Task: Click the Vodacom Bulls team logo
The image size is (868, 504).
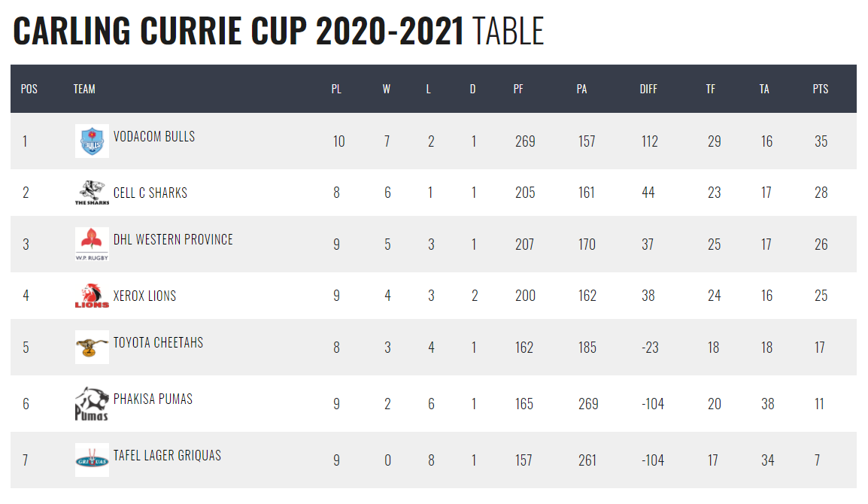Action: click(x=92, y=141)
